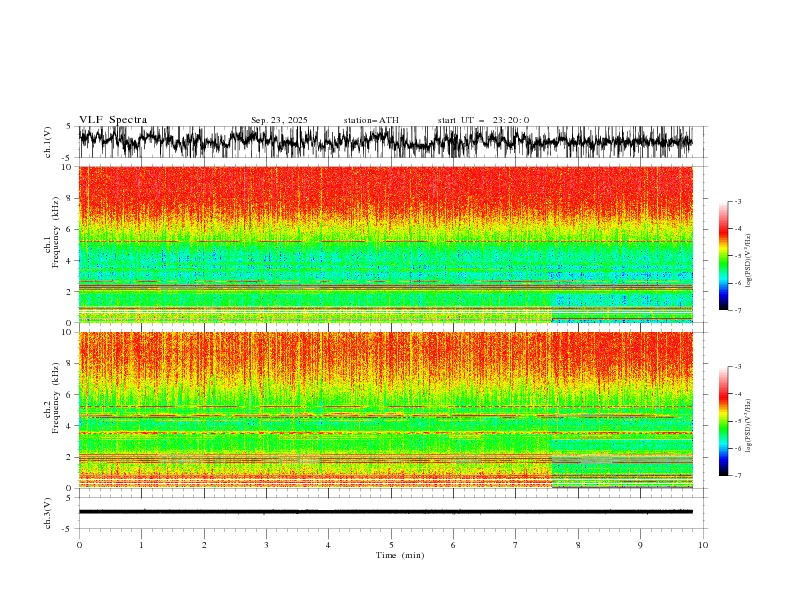Click time axis tick label "5"
Screen dimensions: 792x612
pyautogui.click(x=391, y=545)
